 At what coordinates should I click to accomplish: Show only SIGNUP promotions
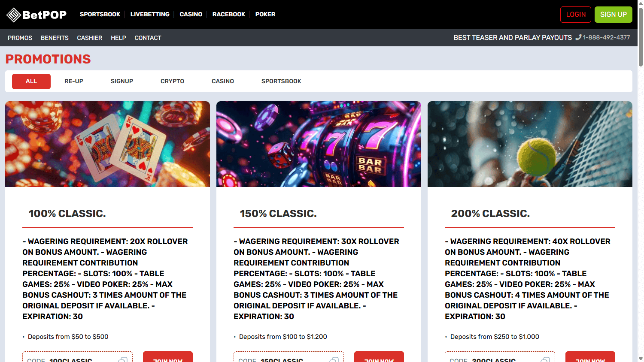coord(122,81)
